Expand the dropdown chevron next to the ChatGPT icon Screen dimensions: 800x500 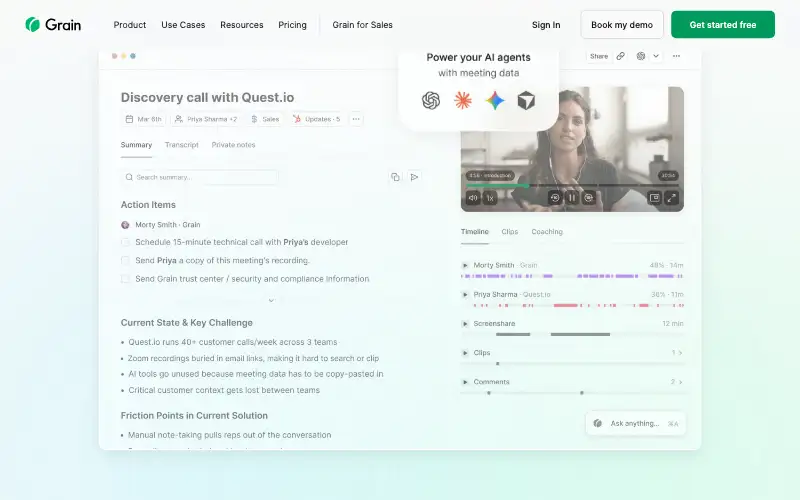point(656,56)
